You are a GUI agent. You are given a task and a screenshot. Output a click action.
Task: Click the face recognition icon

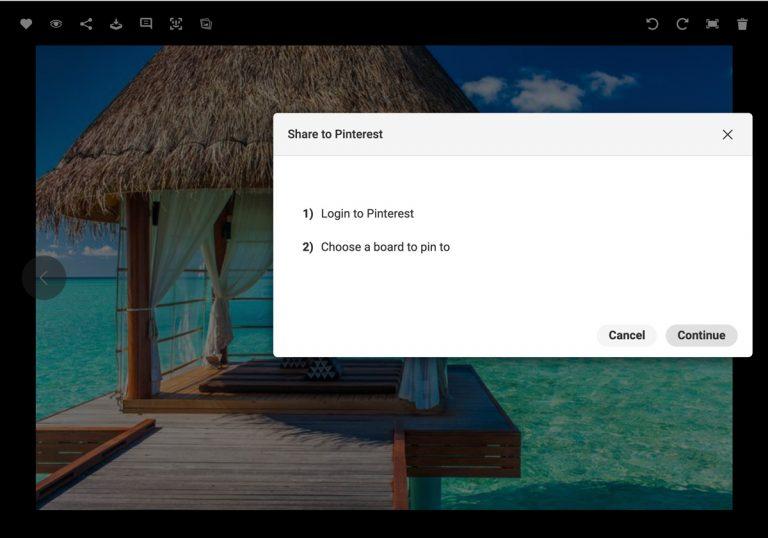coord(176,24)
